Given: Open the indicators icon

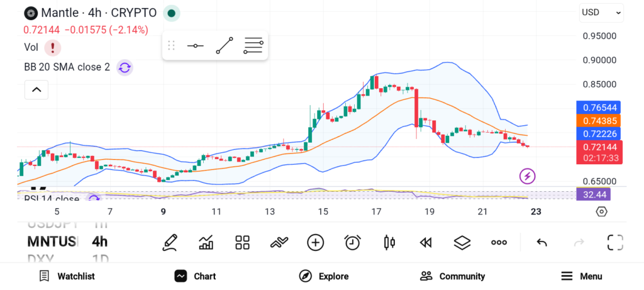Looking at the screenshot, I should pos(279,242).
